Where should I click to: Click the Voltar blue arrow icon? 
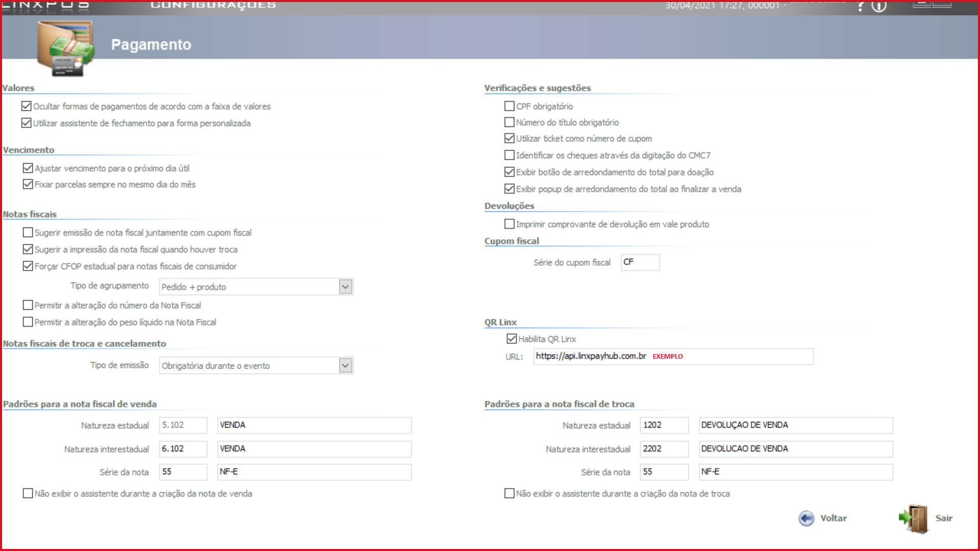[806, 518]
